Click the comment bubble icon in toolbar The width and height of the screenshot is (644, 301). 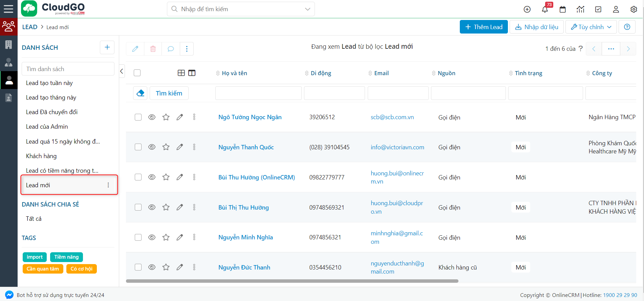point(171,49)
